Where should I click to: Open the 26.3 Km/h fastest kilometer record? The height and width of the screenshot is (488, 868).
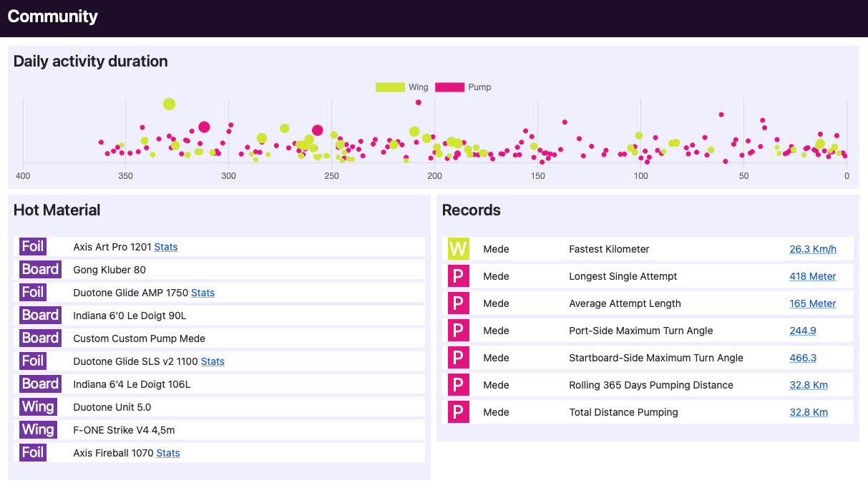[x=812, y=249]
